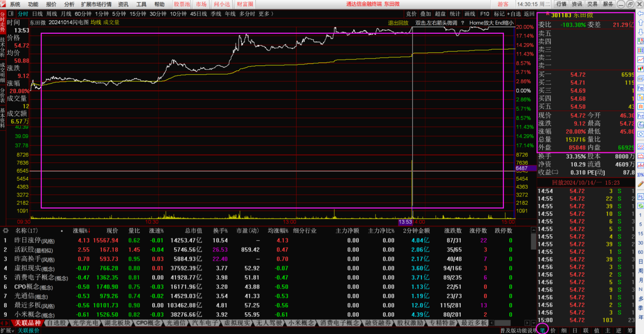The image size is (644, 334).
Task: Select the 基本资料 left sidebar tab
Action: pos(3,118)
